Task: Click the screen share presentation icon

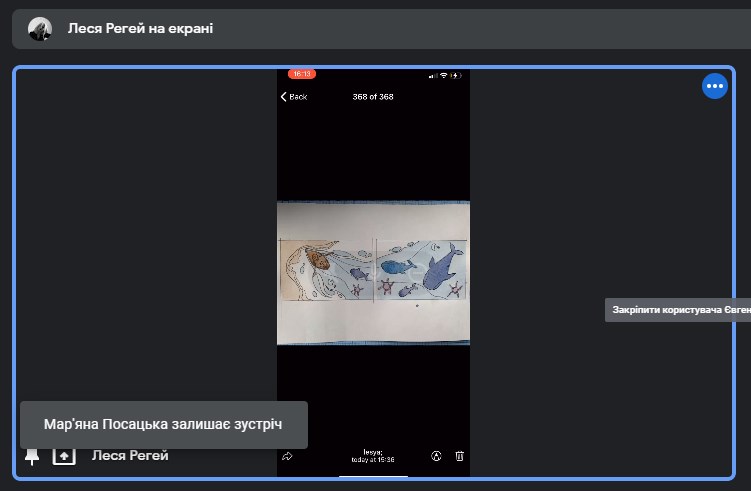Action: pos(64,456)
